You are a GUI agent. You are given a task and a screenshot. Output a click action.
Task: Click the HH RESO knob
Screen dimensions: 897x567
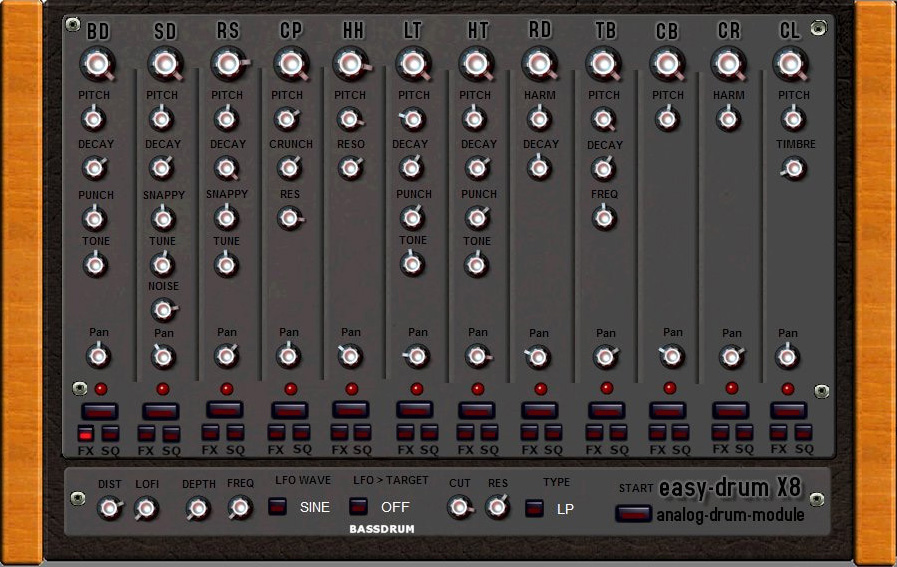350,168
